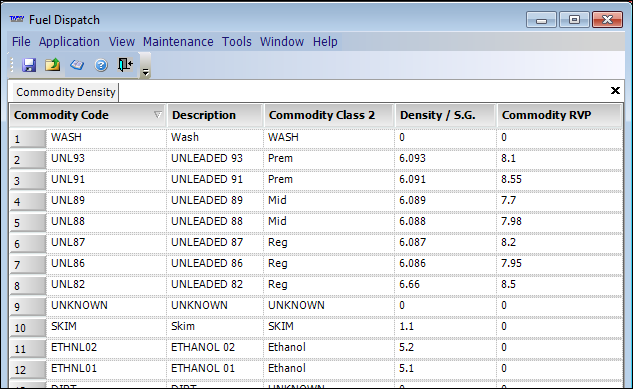This screenshot has width=633, height=389.
Task: Select row header number 10
Action: (x=27, y=327)
